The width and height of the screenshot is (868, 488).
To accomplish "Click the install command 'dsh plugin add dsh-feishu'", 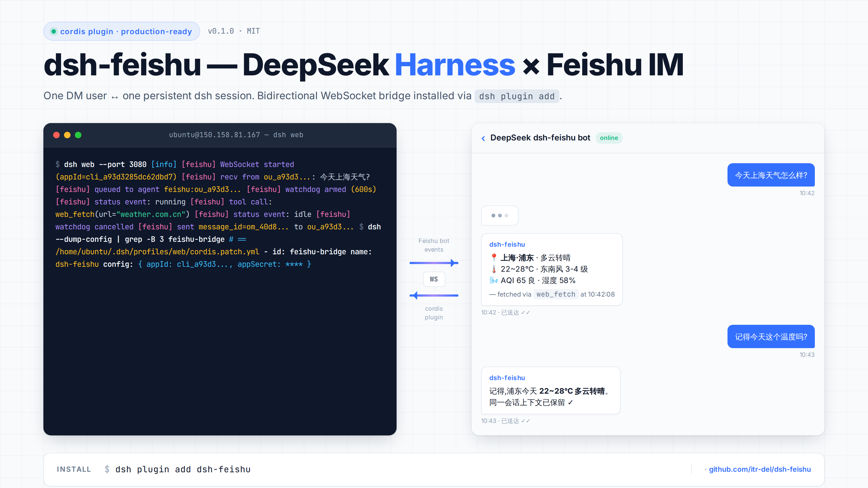I will pyautogui.click(x=183, y=470).
